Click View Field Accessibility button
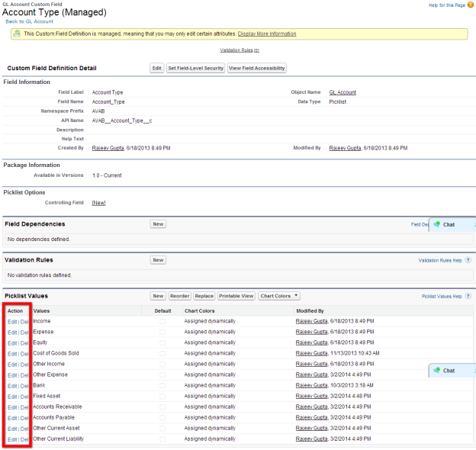This screenshot has height=450, width=476. pos(257,68)
